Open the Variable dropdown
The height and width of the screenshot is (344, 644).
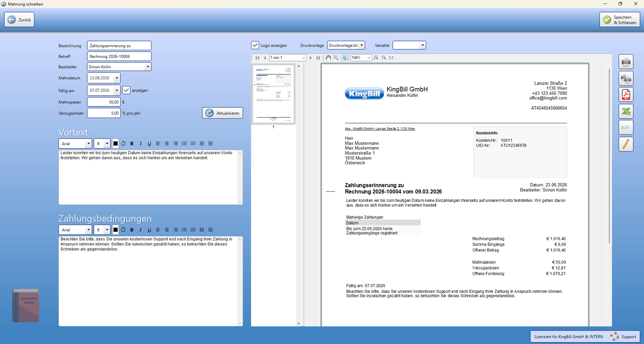(422, 45)
